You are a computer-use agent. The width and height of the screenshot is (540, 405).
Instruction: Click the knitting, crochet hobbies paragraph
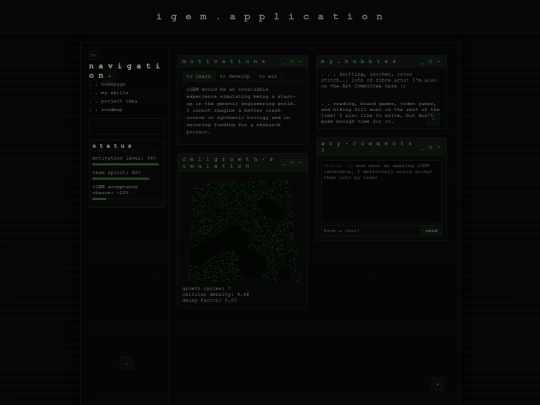click(379, 80)
